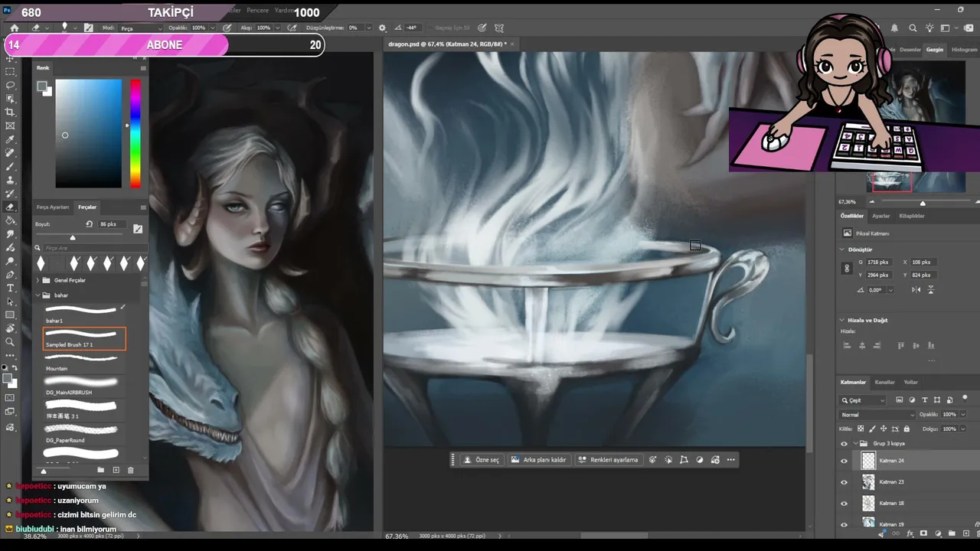Switch to the Histogram tab
Screen dimensions: 980x551
(964, 50)
